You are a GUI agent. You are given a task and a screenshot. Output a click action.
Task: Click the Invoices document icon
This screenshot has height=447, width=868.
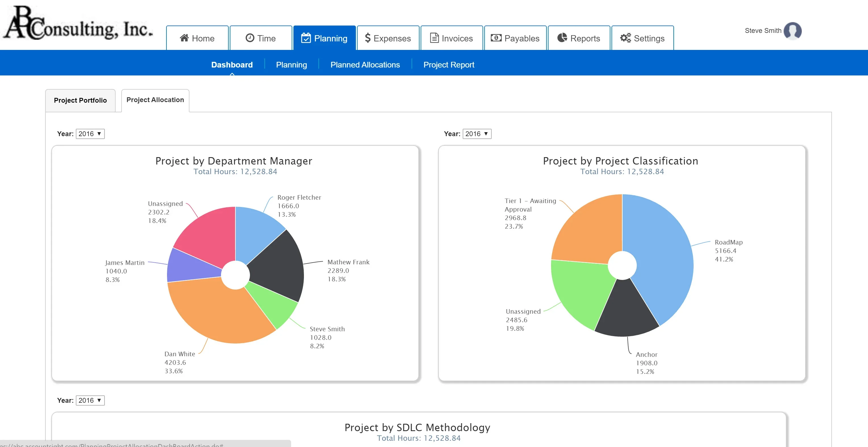pos(434,38)
